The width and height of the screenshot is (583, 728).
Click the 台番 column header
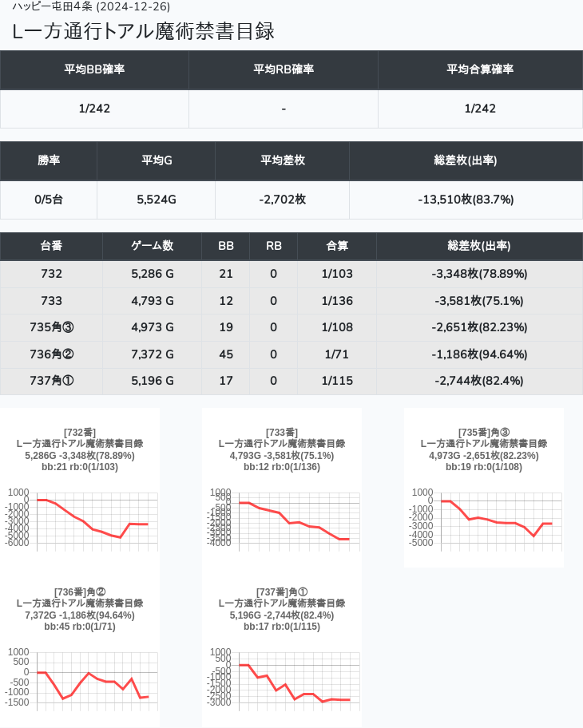click(51, 246)
